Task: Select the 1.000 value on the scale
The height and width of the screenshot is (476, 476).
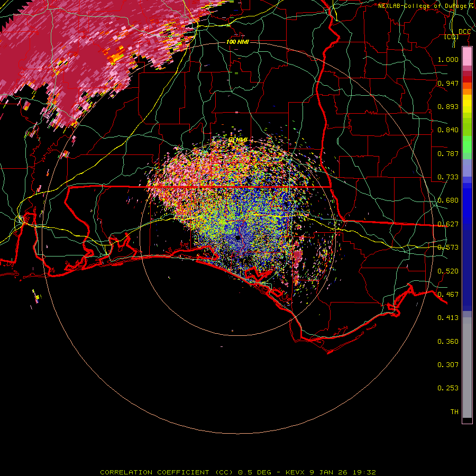Action: pos(448,59)
